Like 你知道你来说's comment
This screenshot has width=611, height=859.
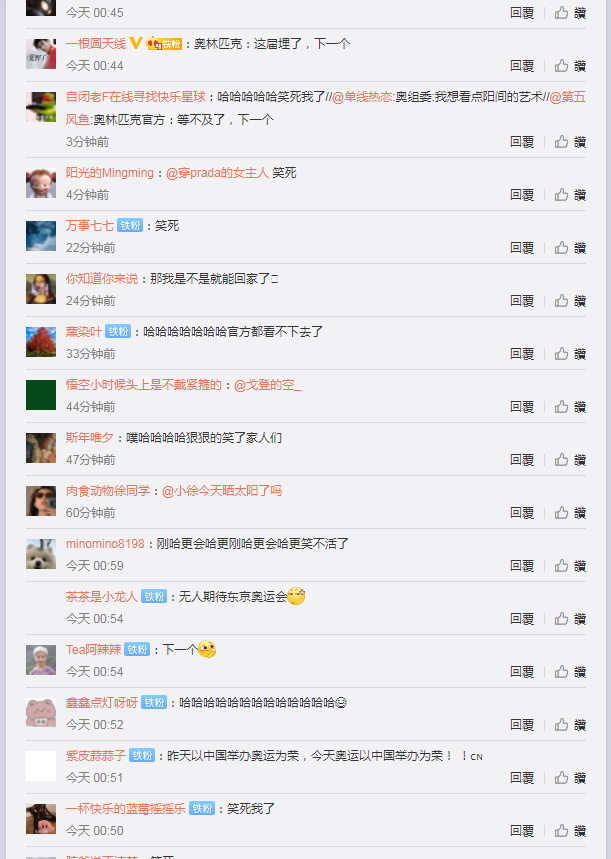570,301
